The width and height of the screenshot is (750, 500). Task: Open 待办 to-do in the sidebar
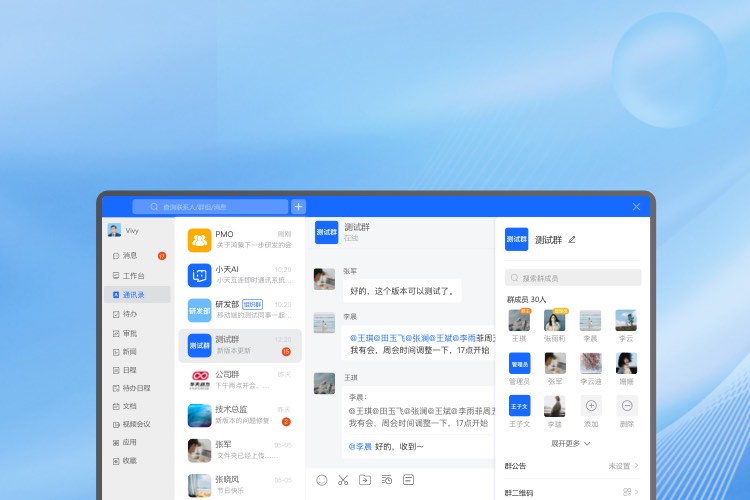137,314
